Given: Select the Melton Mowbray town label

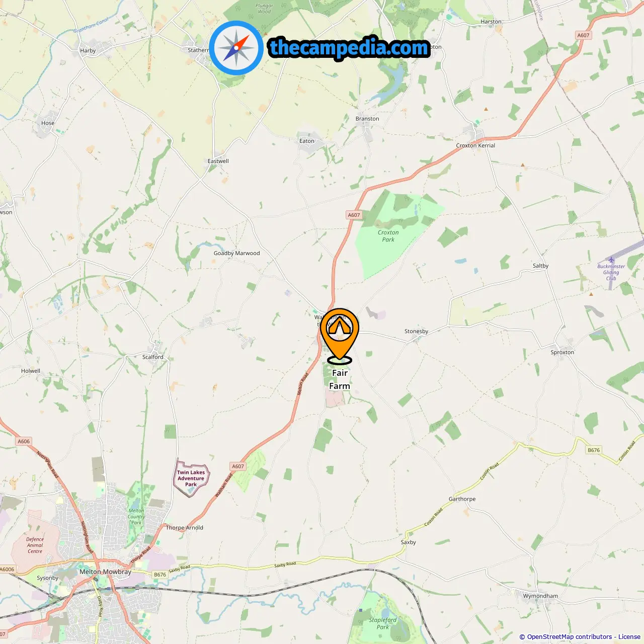Looking at the screenshot, I should pos(105,572).
